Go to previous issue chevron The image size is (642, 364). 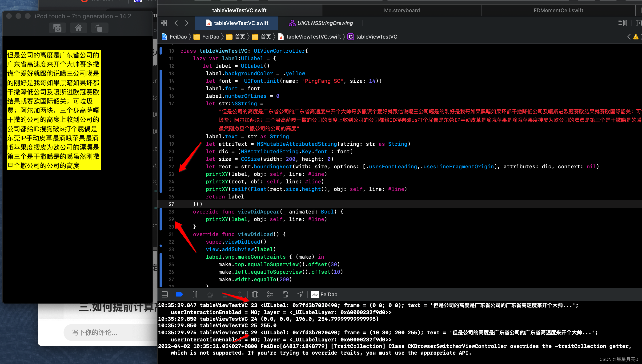[629, 37]
